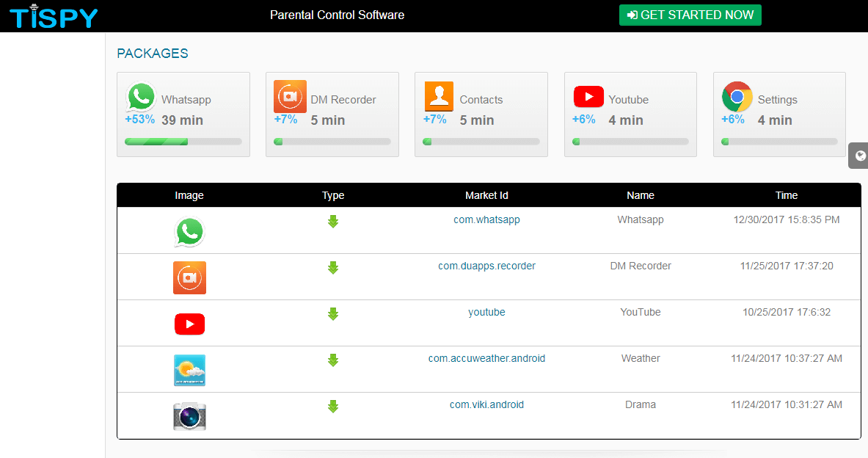The image size is (868, 458).
Task: Open the com.accuweather.android market link
Action: click(486, 358)
